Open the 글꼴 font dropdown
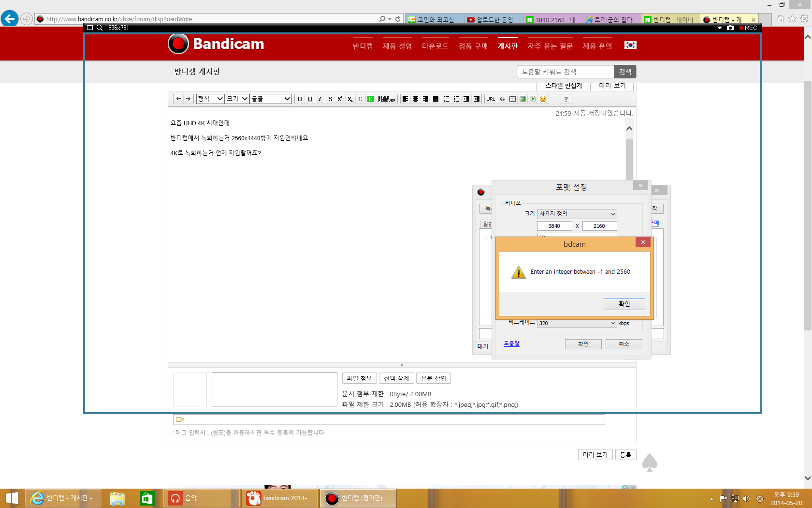 (x=271, y=99)
